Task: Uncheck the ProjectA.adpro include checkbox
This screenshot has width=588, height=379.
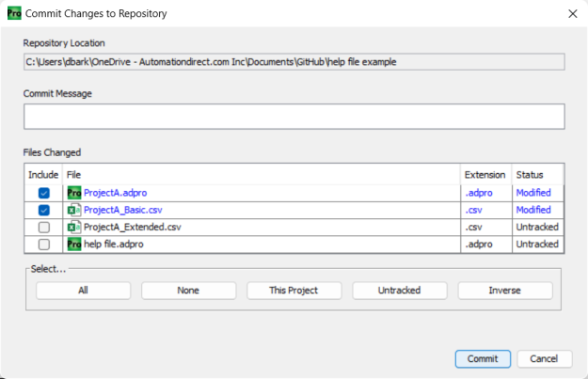Action: point(43,193)
